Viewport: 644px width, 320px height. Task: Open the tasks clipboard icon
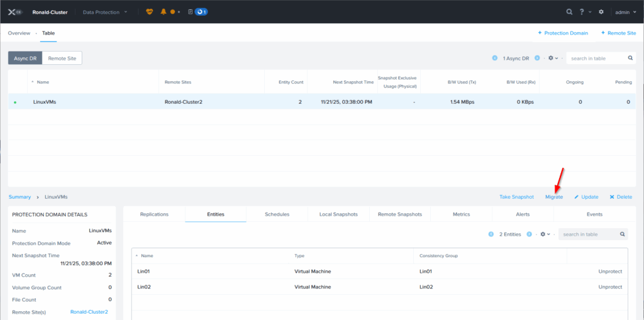pyautogui.click(x=190, y=12)
